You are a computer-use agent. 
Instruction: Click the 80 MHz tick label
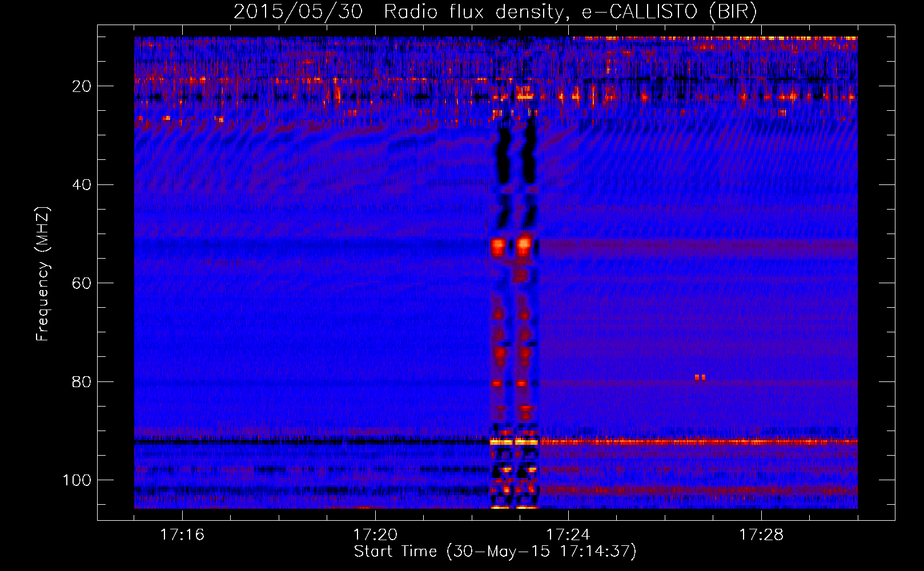(82, 382)
